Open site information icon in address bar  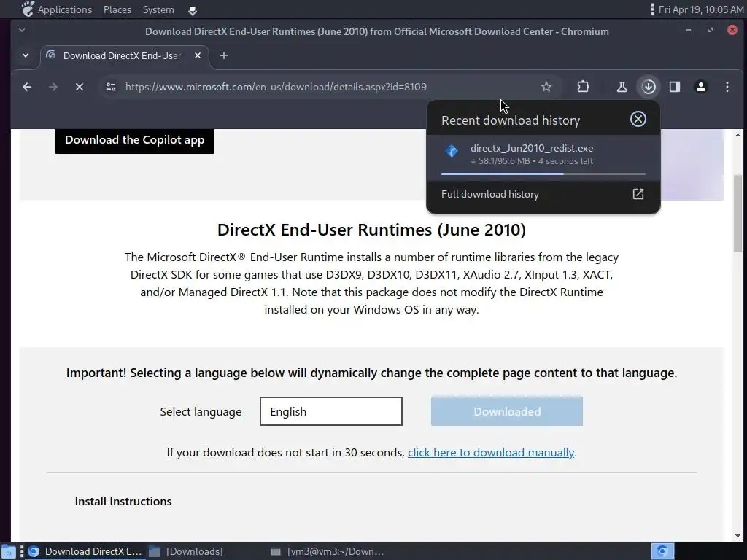pyautogui.click(x=111, y=87)
